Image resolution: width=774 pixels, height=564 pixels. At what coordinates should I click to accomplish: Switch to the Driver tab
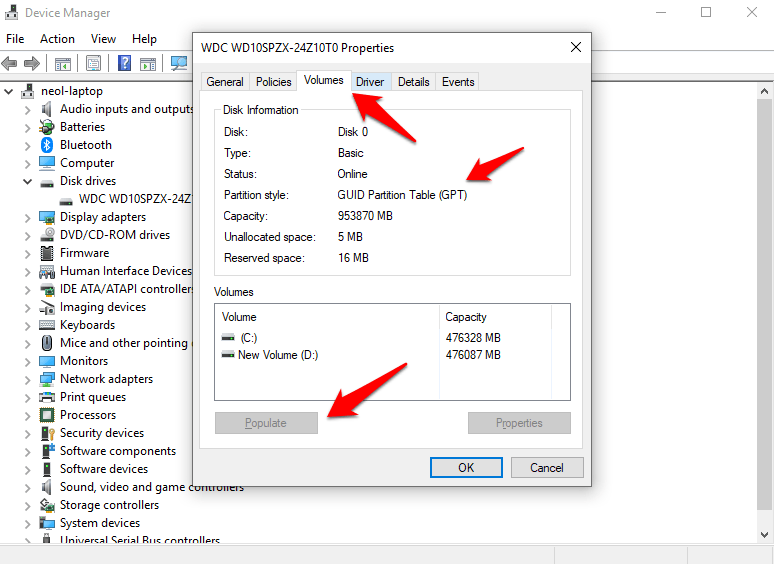pos(370,82)
